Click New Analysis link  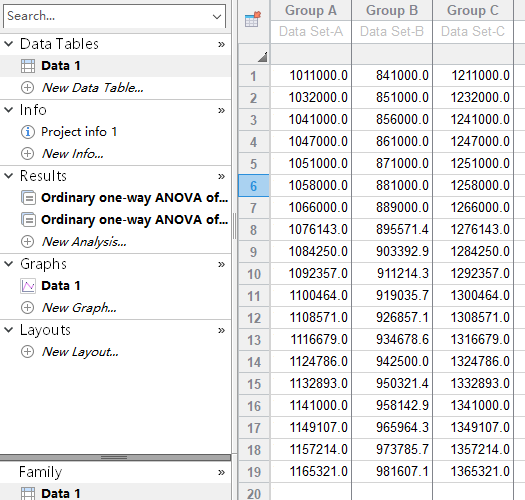click(x=84, y=242)
